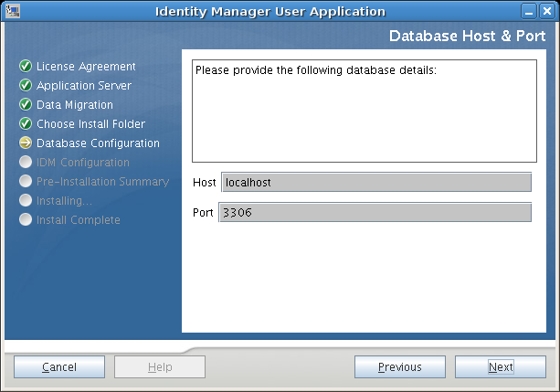
Task: Go back with the Previous button
Action: point(400,367)
